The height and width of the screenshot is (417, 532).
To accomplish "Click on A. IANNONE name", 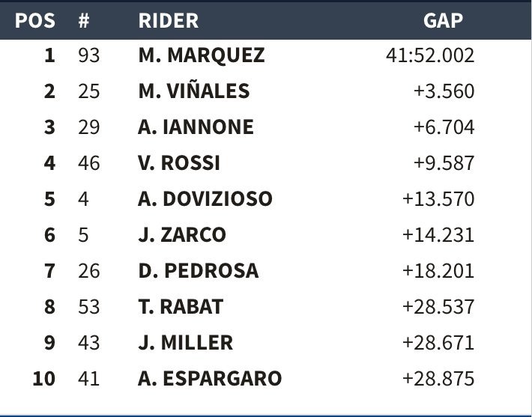I will pyautogui.click(x=196, y=127).
